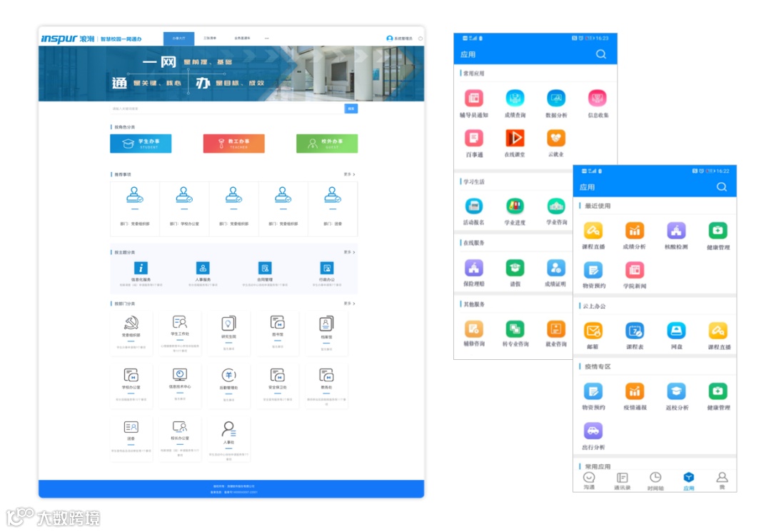Choose 教工办事 TEACHER button

click(233, 144)
